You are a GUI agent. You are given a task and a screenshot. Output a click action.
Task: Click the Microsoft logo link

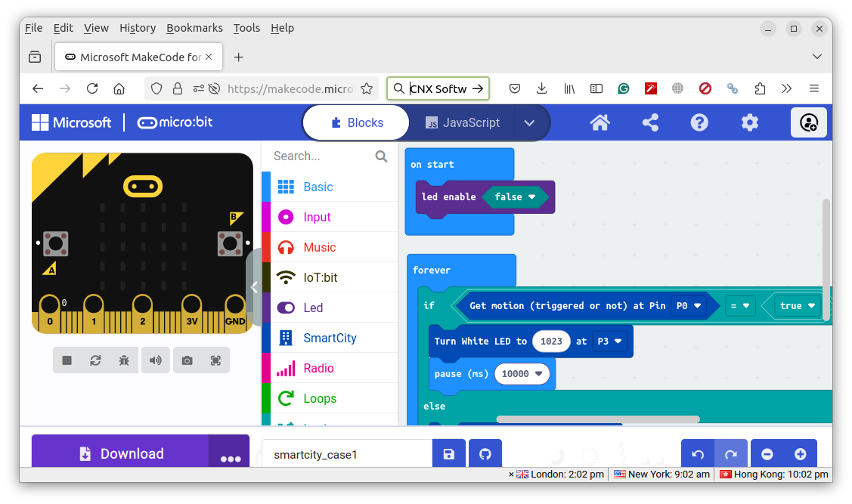71,122
